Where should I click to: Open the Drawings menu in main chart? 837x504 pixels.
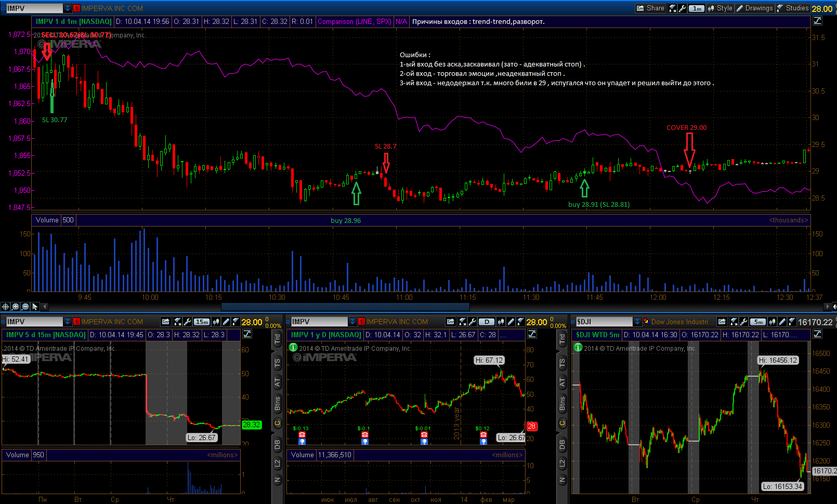pyautogui.click(x=754, y=8)
